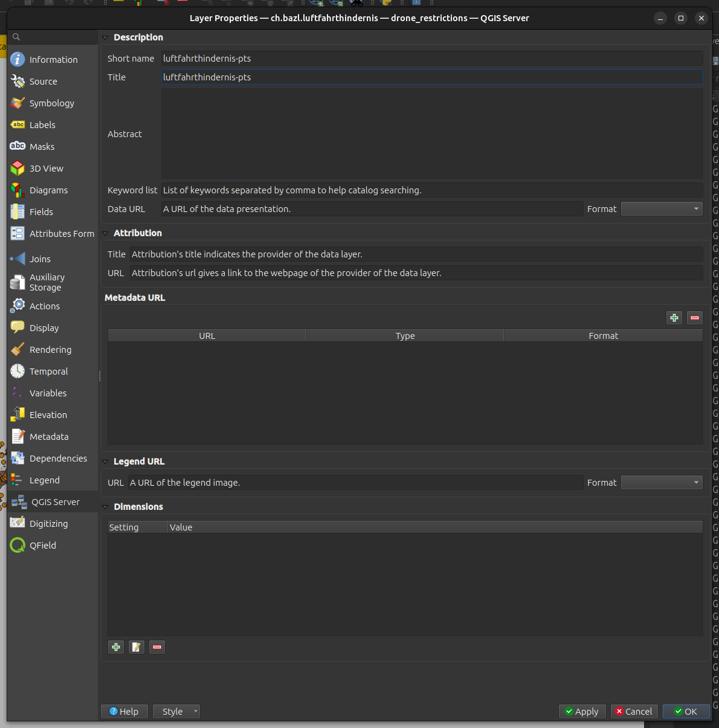
Task: Open the Elevation icon
Action: point(18,414)
